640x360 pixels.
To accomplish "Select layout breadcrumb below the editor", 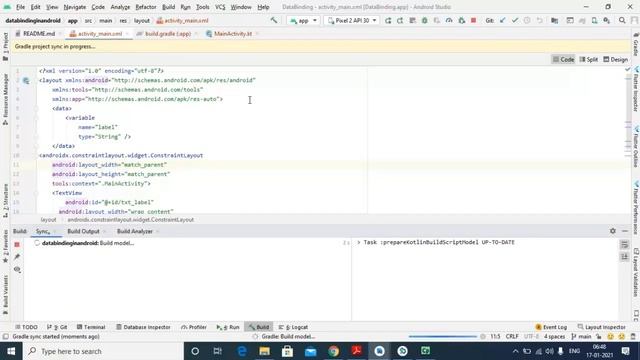I will pos(48,220).
